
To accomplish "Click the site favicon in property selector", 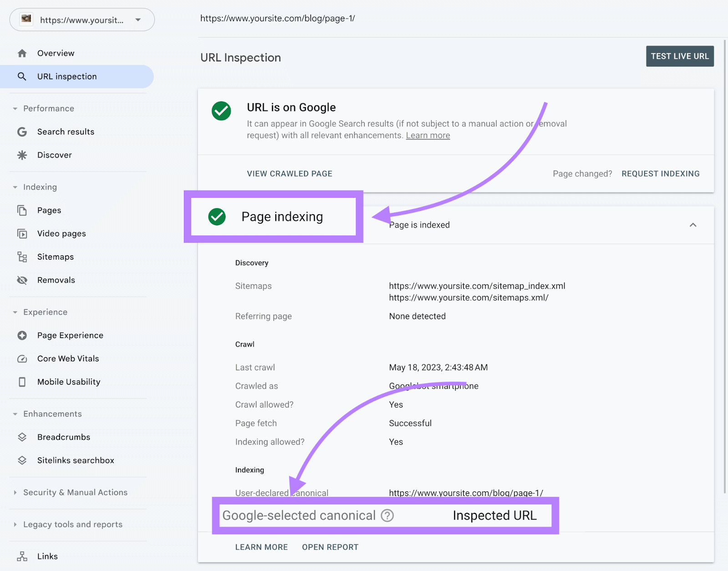I will click(x=26, y=19).
